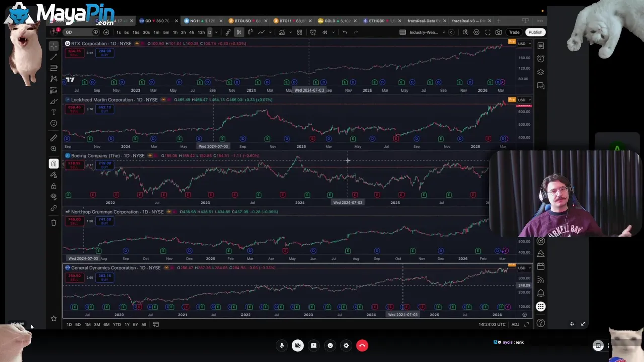
Task: Select the zoom in tool
Action: click(54, 149)
